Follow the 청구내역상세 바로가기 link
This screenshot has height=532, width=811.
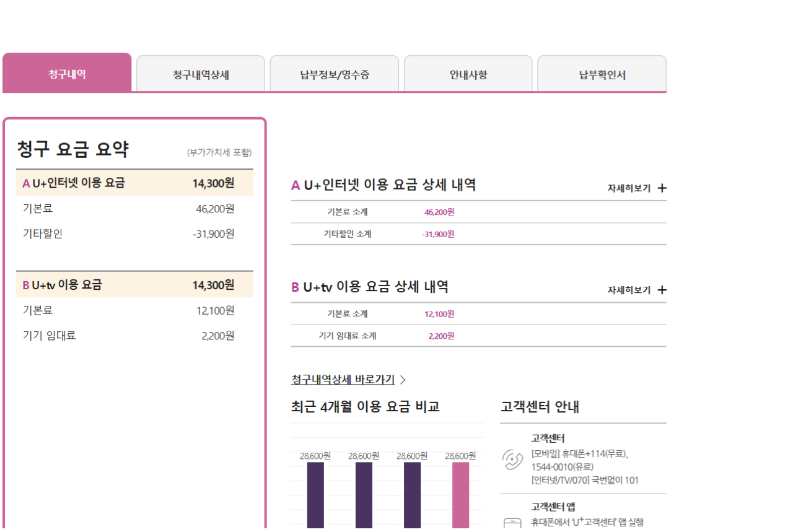point(343,380)
